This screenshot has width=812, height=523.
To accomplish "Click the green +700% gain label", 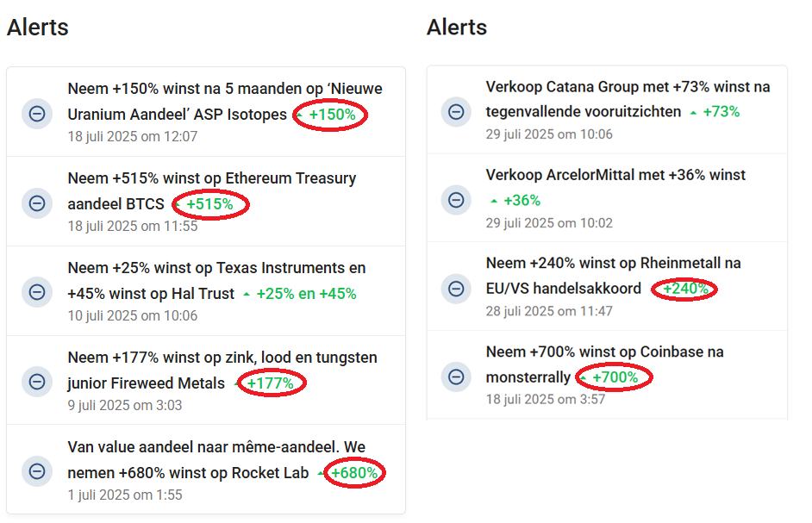I will click(615, 377).
